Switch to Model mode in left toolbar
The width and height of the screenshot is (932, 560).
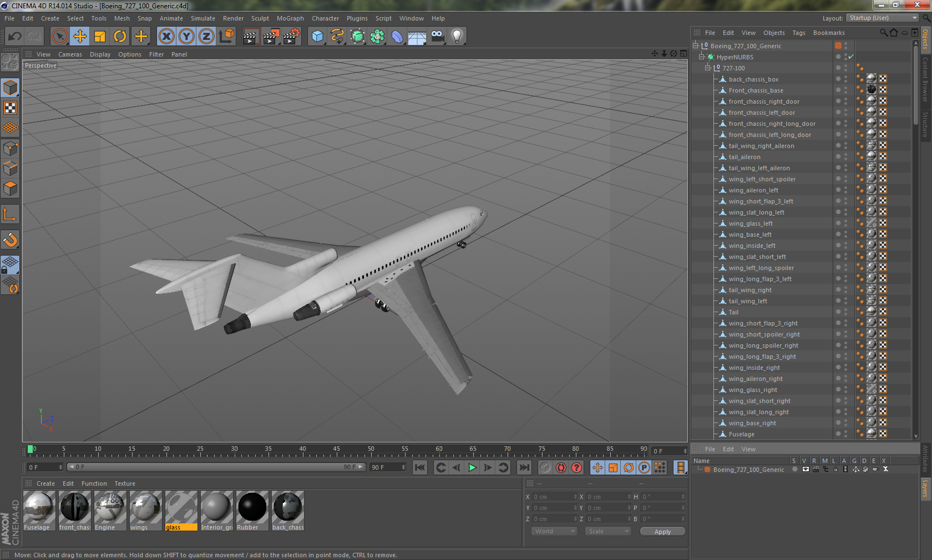click(x=11, y=88)
